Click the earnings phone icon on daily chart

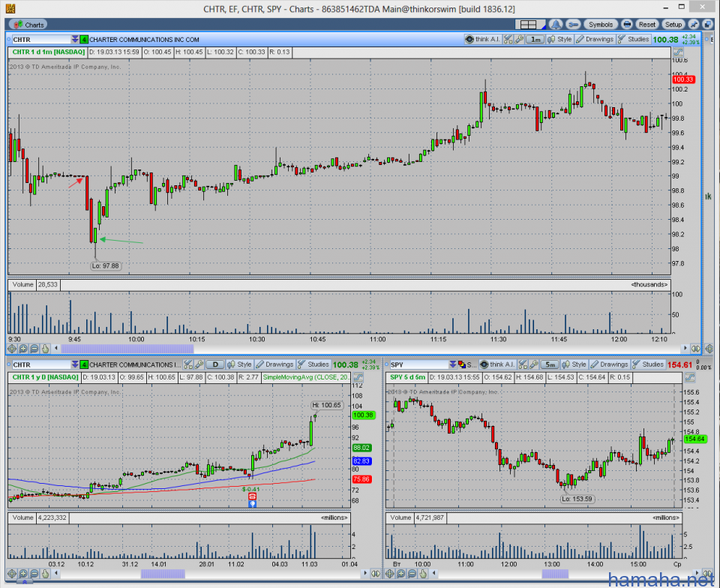click(252, 496)
